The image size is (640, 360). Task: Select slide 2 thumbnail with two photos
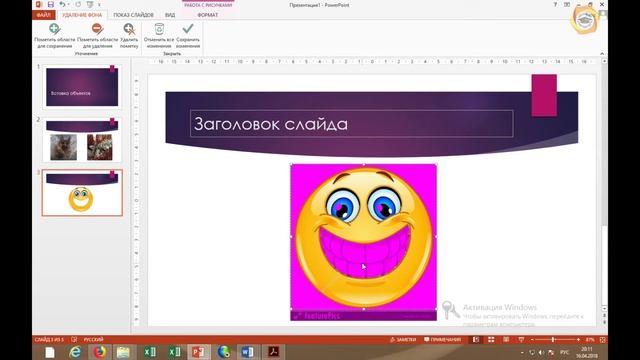coord(82,140)
